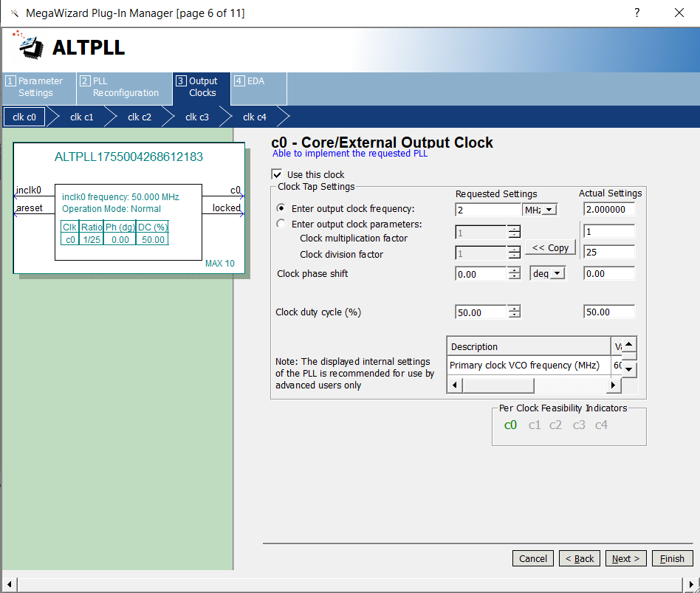The height and width of the screenshot is (593, 700).
Task: Open the Output Clocks tab
Action: click(202, 87)
